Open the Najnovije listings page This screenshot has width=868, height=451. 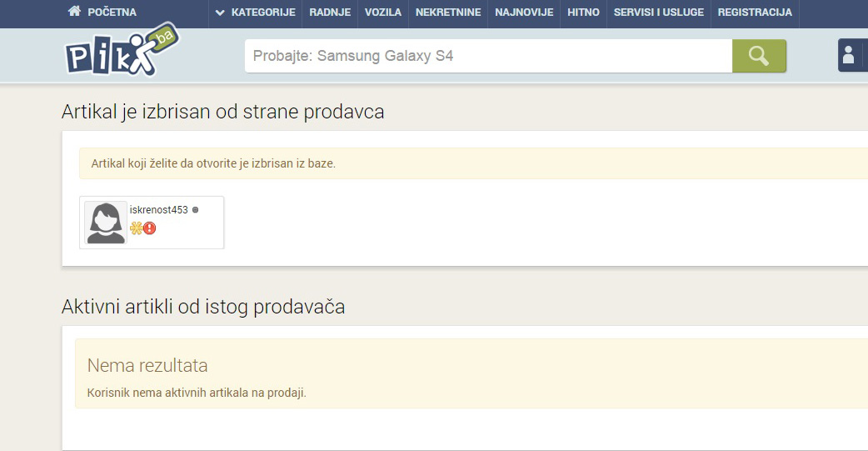pos(524,13)
